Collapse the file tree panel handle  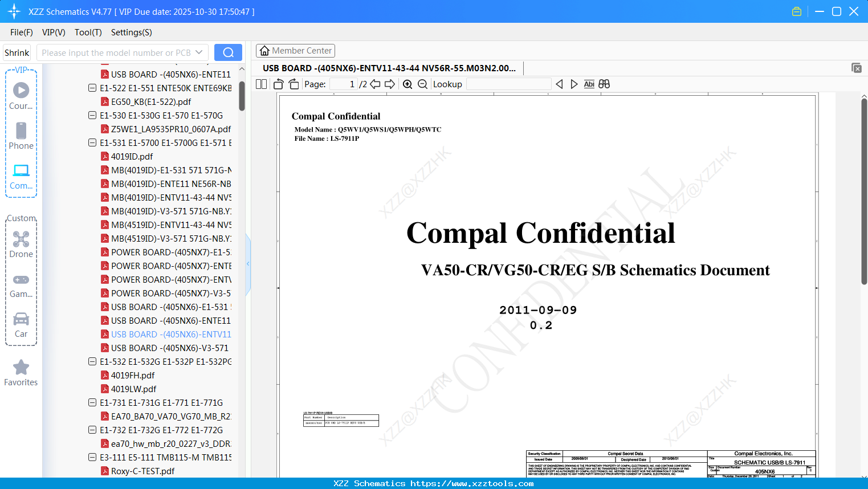[x=248, y=264]
